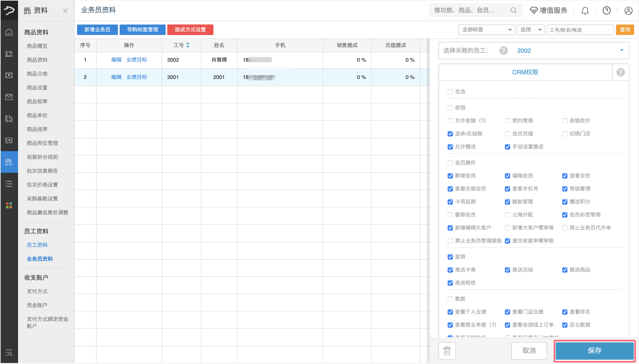Click the search magnifier icon in top bar

click(513, 10)
